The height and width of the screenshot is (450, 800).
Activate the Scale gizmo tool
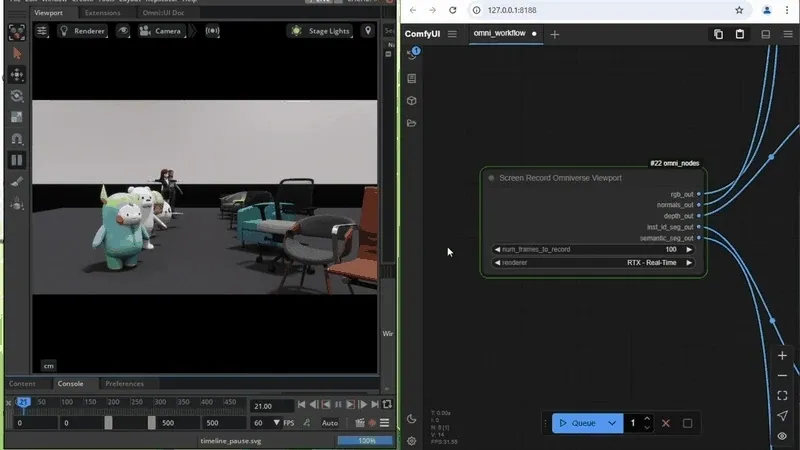tap(17, 117)
